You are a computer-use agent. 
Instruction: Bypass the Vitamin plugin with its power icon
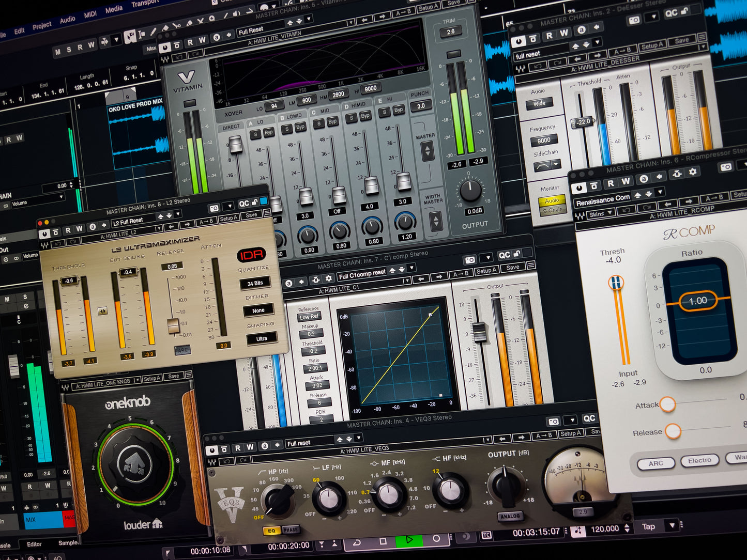pyautogui.click(x=164, y=48)
